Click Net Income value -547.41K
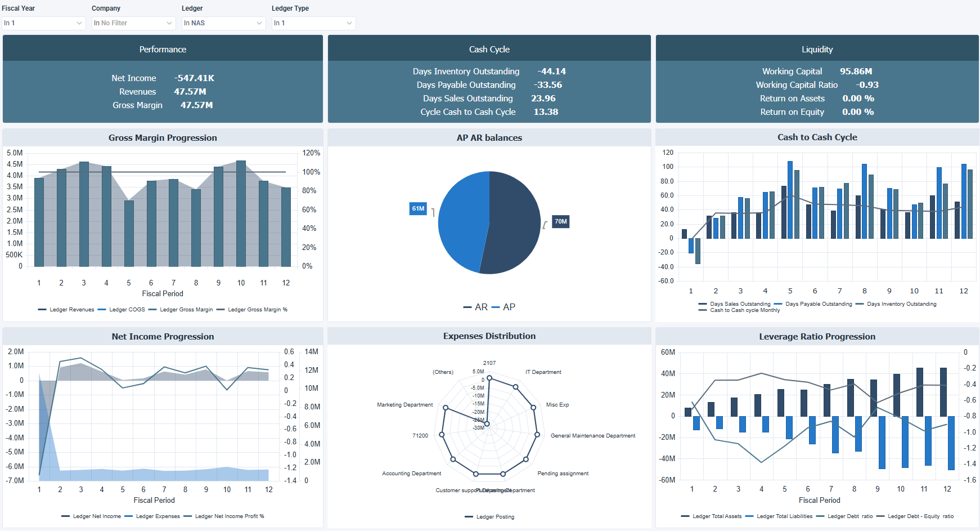980x531 pixels. (x=194, y=78)
